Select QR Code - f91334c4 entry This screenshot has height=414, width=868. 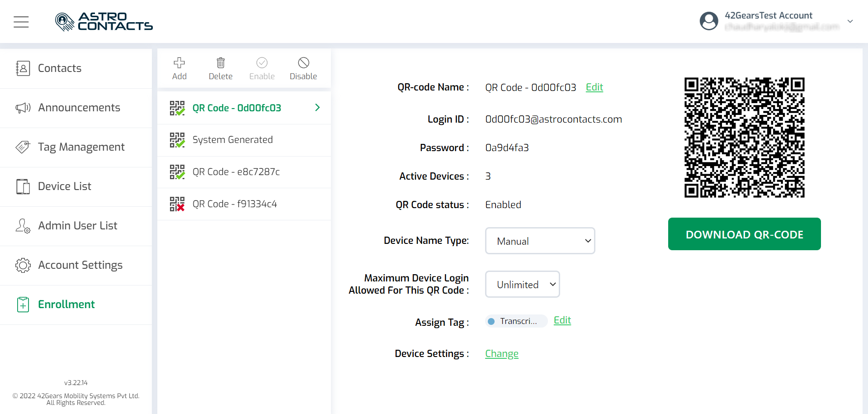tap(244, 204)
